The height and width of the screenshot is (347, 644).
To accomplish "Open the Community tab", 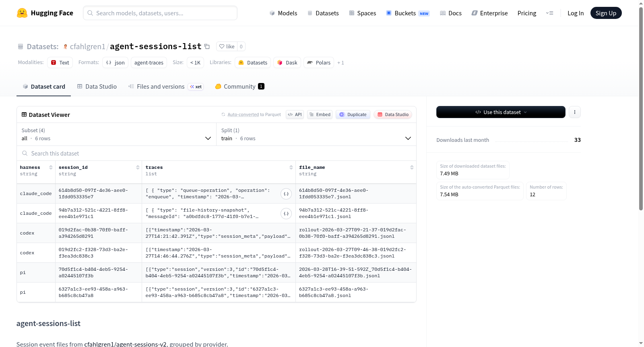I will pyautogui.click(x=239, y=86).
